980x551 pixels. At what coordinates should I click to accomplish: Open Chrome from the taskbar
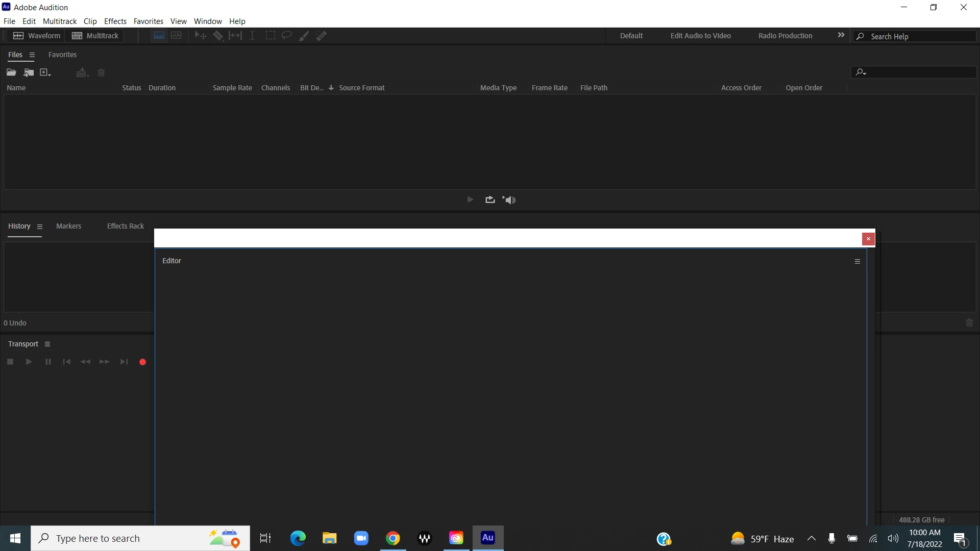click(393, 538)
